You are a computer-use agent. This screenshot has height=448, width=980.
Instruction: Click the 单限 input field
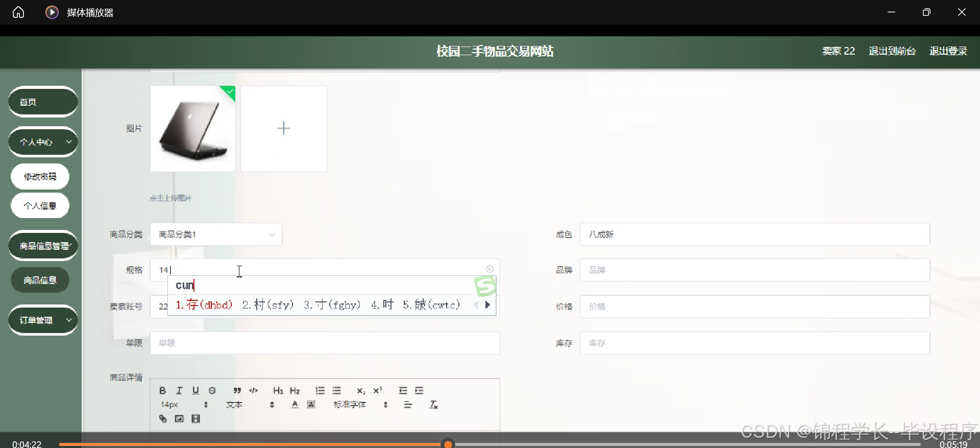[x=325, y=343]
